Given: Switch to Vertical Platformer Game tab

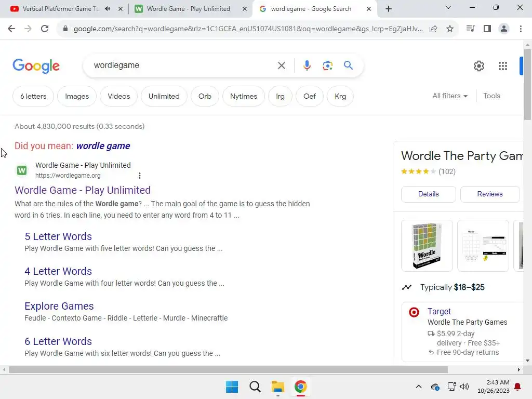Looking at the screenshot, I should [x=61, y=9].
